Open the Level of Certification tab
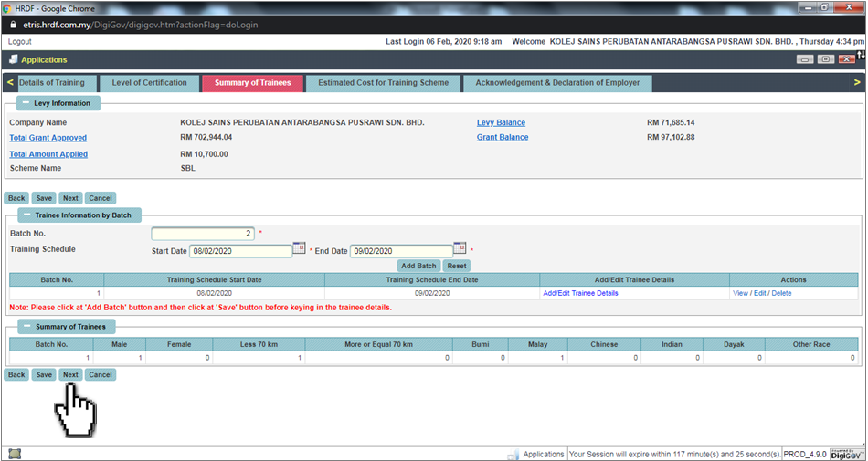The height and width of the screenshot is (461, 868). click(150, 83)
